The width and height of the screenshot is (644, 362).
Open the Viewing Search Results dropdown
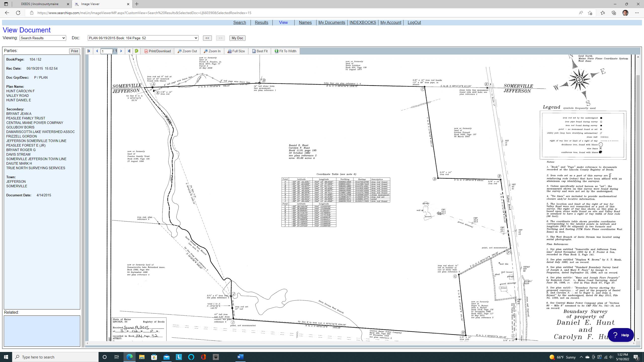[x=43, y=38]
